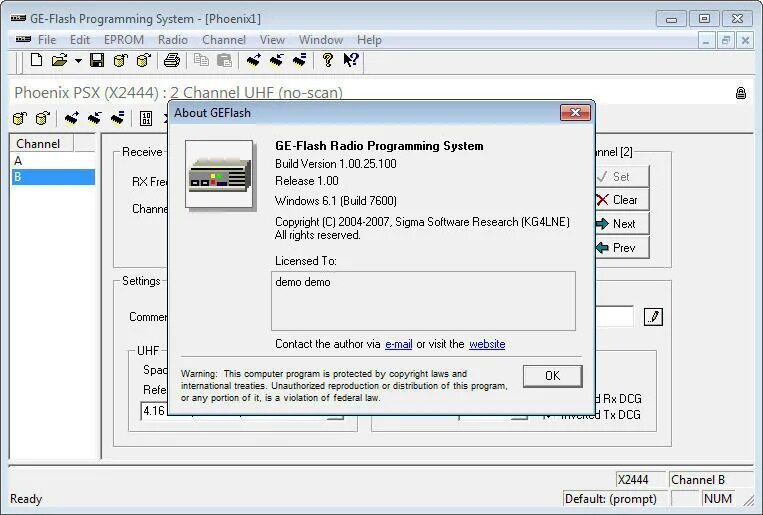Click the padlock icon beside the Phoenix PSX title
The height and width of the screenshot is (515, 763).
click(741, 93)
